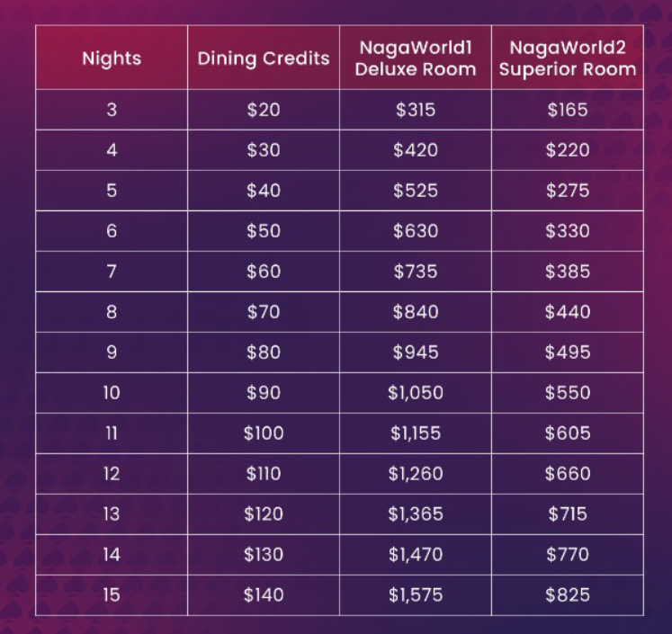Click the $385 Superior Room cell
The width and height of the screenshot is (672, 634).
point(568,272)
